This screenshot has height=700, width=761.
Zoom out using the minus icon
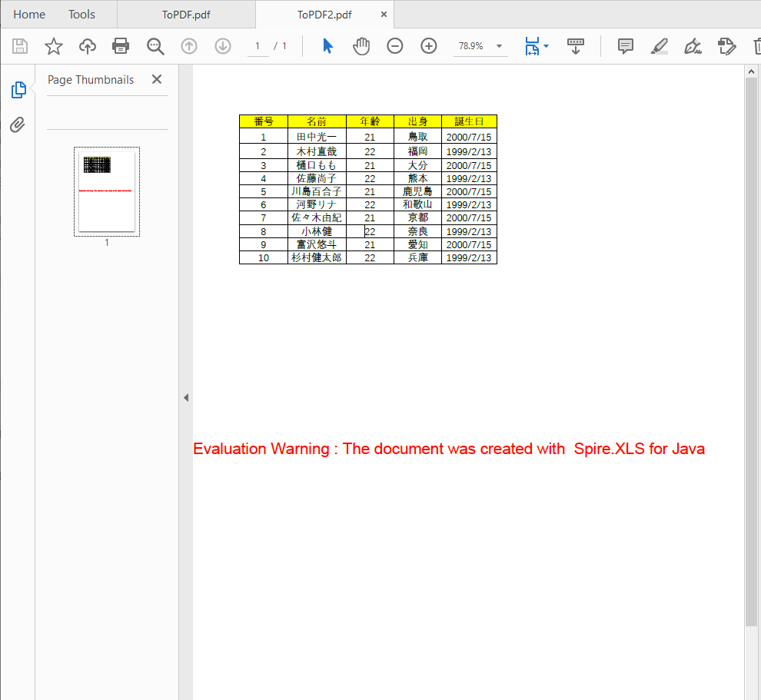[x=394, y=46]
